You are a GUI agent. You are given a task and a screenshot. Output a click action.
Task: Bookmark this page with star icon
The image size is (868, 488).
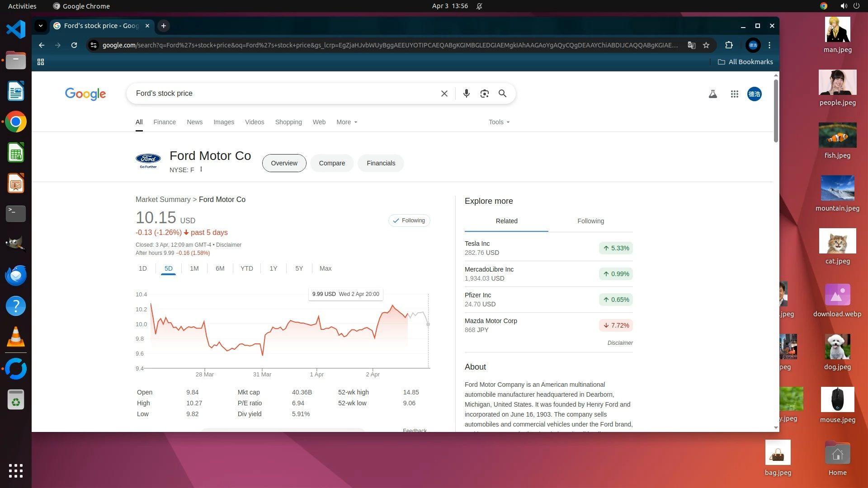[706, 45]
